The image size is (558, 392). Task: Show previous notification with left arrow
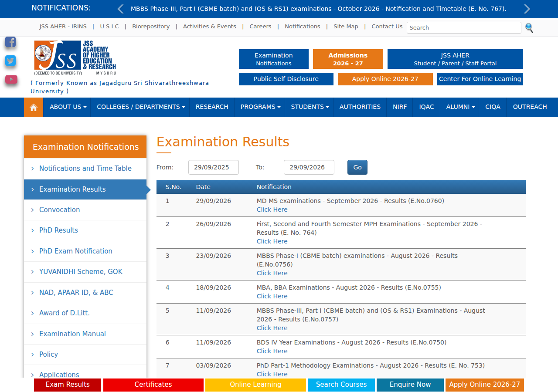click(121, 9)
